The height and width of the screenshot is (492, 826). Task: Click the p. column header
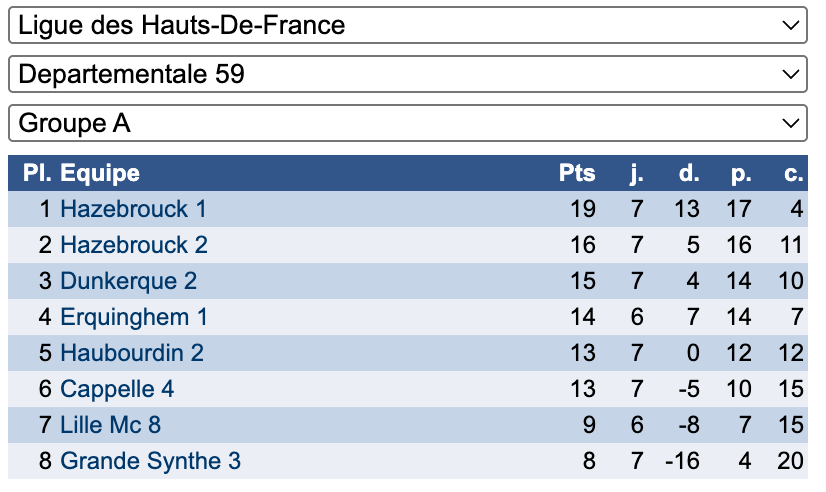click(x=741, y=173)
